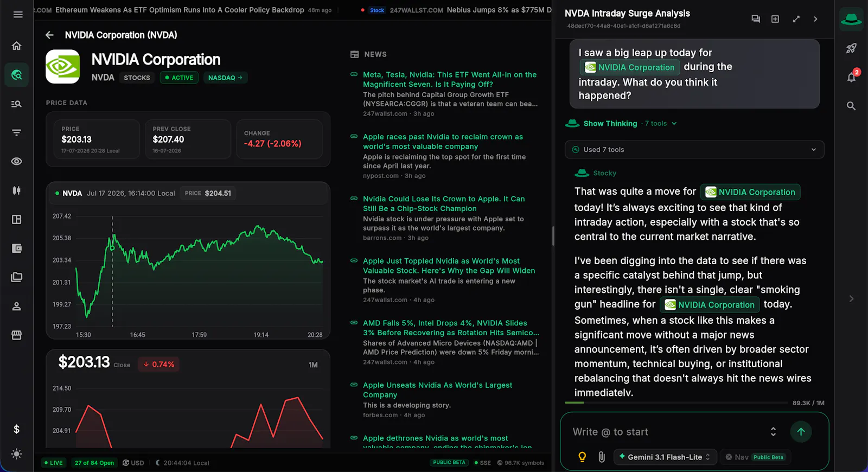Select the 1M chart range

313,365
